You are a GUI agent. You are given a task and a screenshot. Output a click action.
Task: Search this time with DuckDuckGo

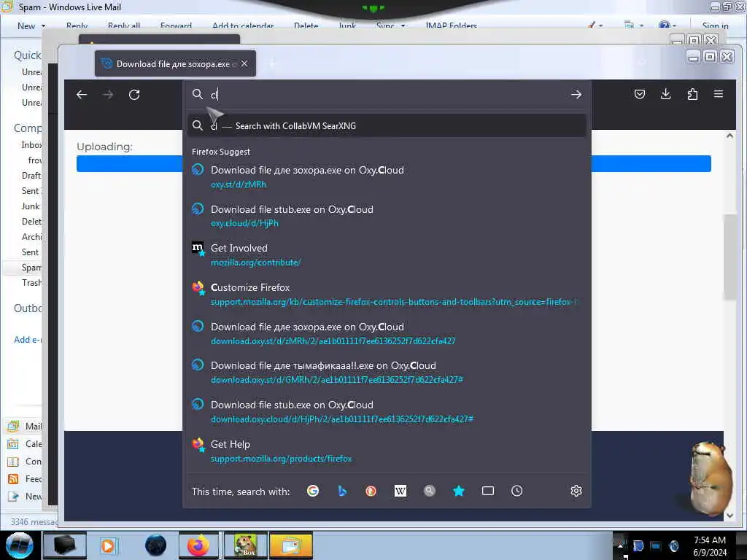[371, 491]
